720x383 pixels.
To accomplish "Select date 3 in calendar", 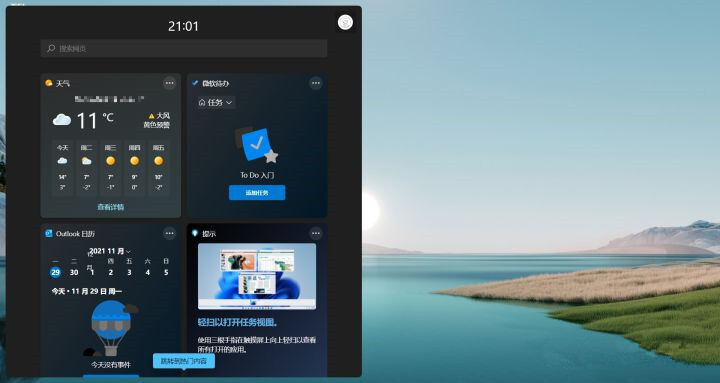I will [129, 272].
